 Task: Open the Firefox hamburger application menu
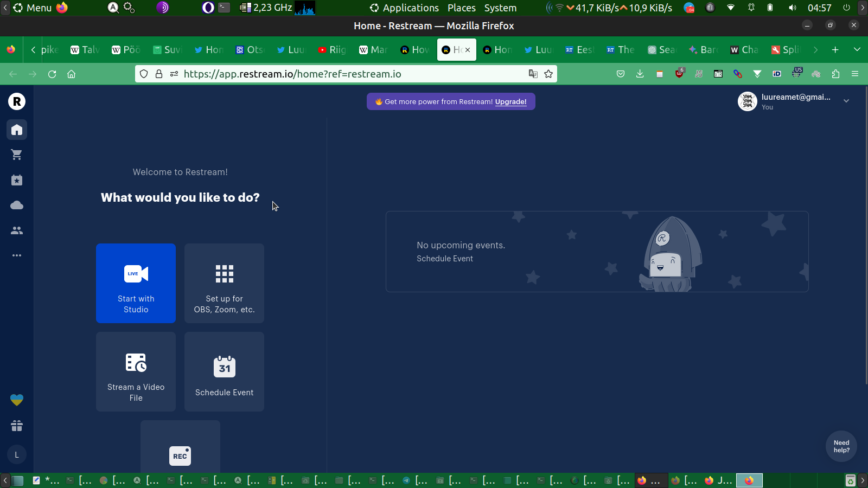click(x=855, y=74)
